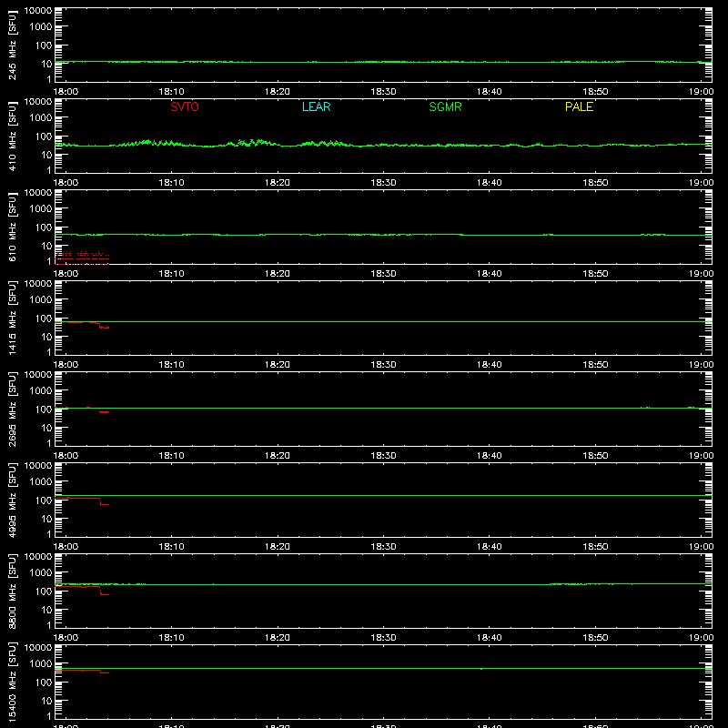Click 18:50 label under the 1415 MHz plot
Screen dimensions: 728x728
pyautogui.click(x=595, y=365)
